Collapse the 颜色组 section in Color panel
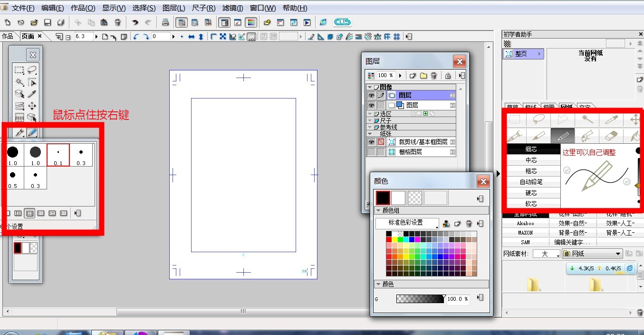This screenshot has height=335, width=644. point(378,210)
